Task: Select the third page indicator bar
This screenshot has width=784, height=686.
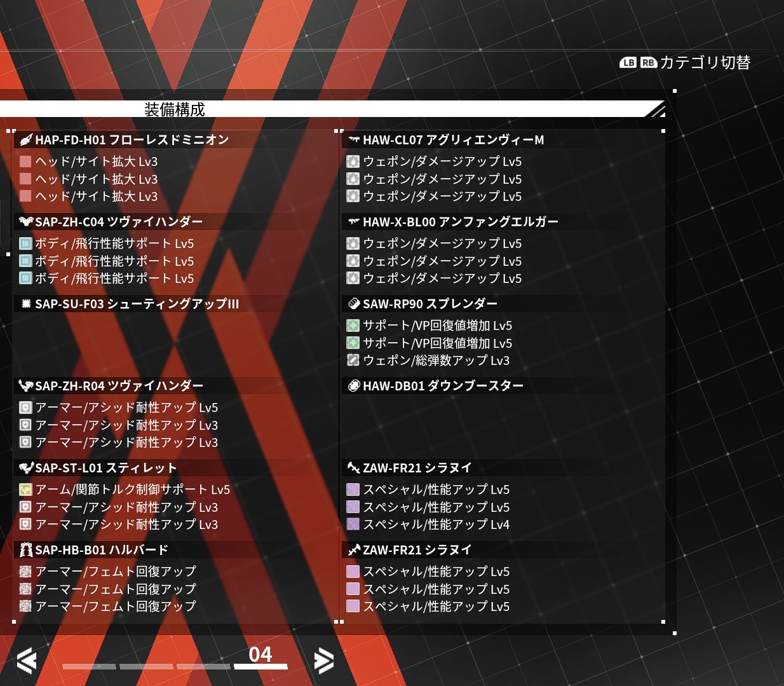Action: click(x=203, y=666)
